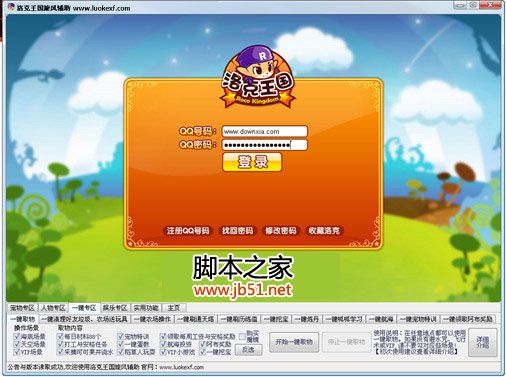Switch to the 娱乐专区 tab

(x=115, y=308)
